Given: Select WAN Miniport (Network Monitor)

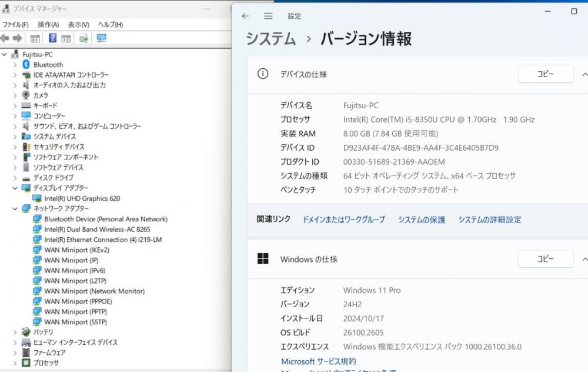Looking at the screenshot, I should click(x=95, y=291).
